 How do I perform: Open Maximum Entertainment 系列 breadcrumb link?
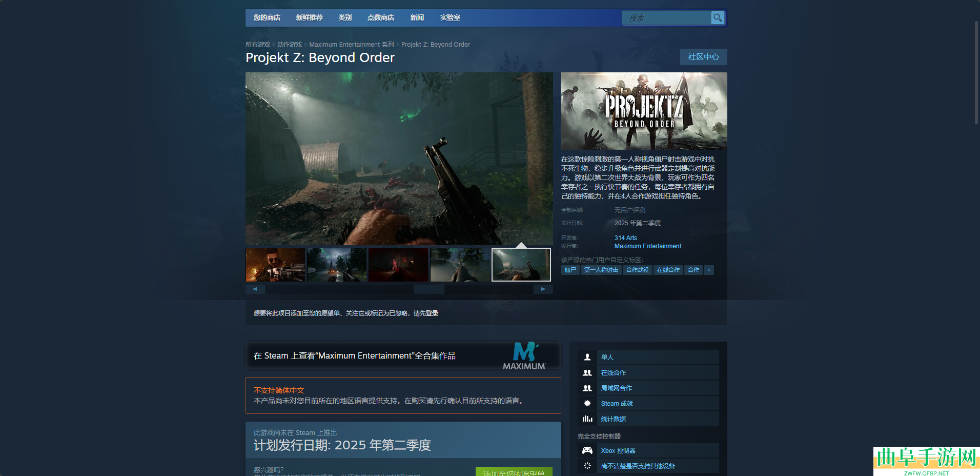352,45
